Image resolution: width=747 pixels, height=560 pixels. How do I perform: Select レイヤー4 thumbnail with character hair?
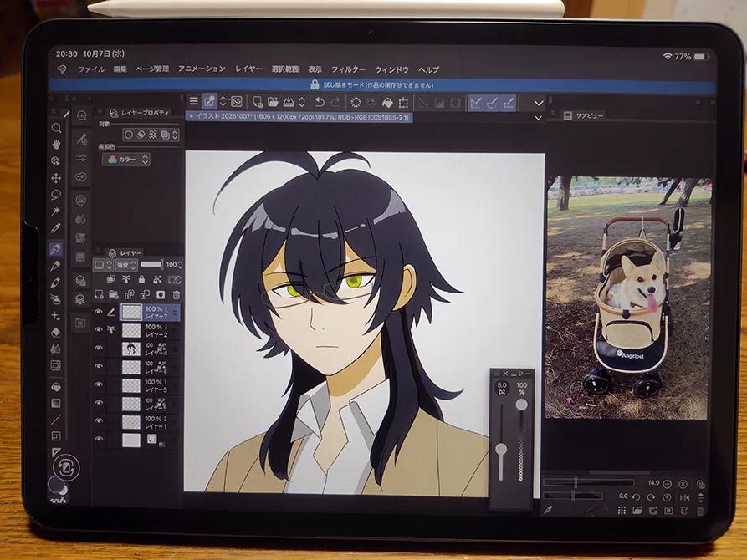tap(131, 349)
